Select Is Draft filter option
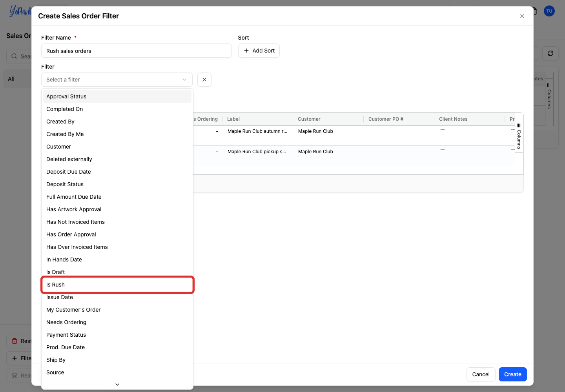The image size is (565, 392). pyautogui.click(x=117, y=272)
